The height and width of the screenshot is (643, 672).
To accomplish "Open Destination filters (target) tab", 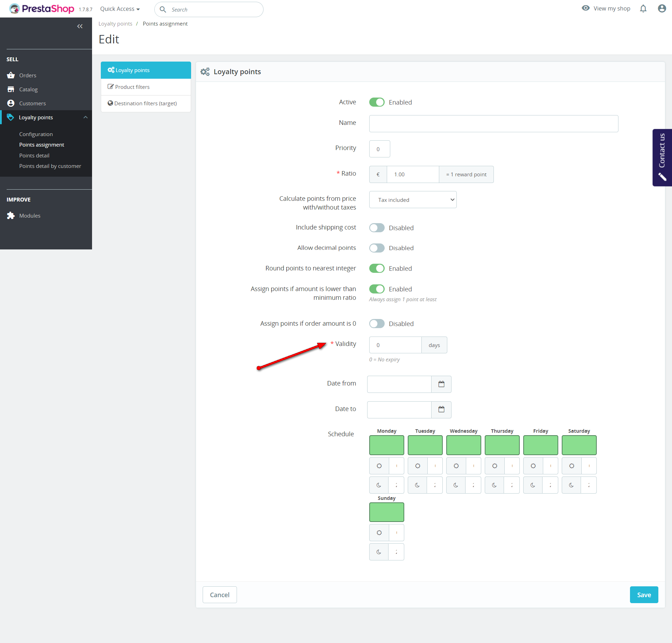I will click(x=146, y=104).
